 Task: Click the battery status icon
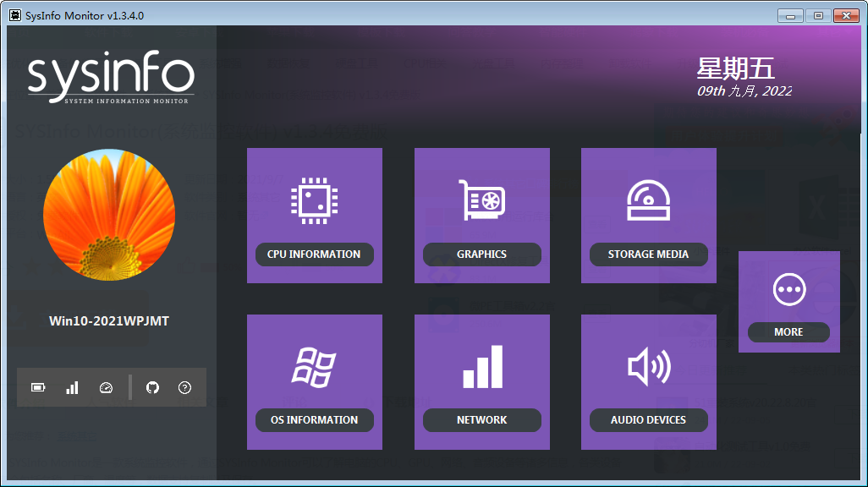click(36, 386)
